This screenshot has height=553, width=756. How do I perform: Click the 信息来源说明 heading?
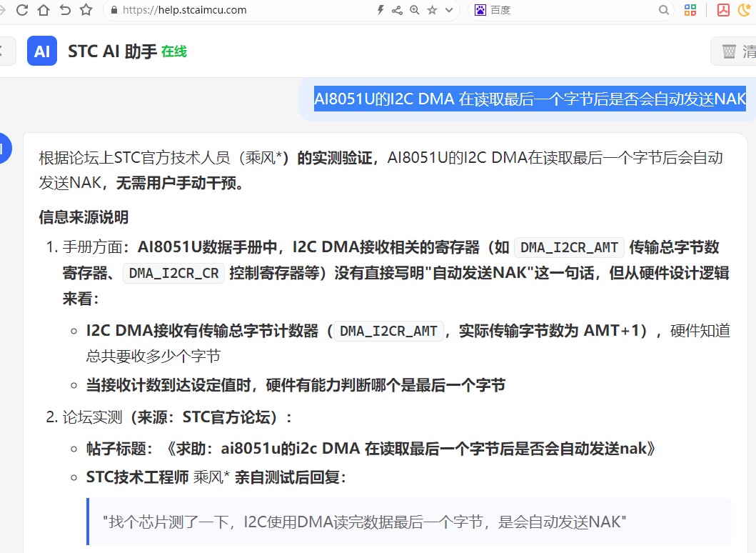[84, 217]
